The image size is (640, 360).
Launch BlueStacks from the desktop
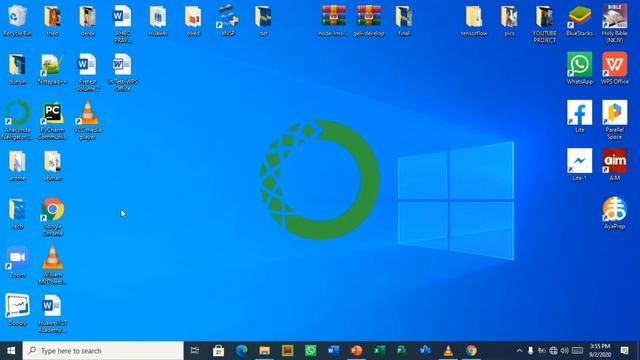click(579, 20)
